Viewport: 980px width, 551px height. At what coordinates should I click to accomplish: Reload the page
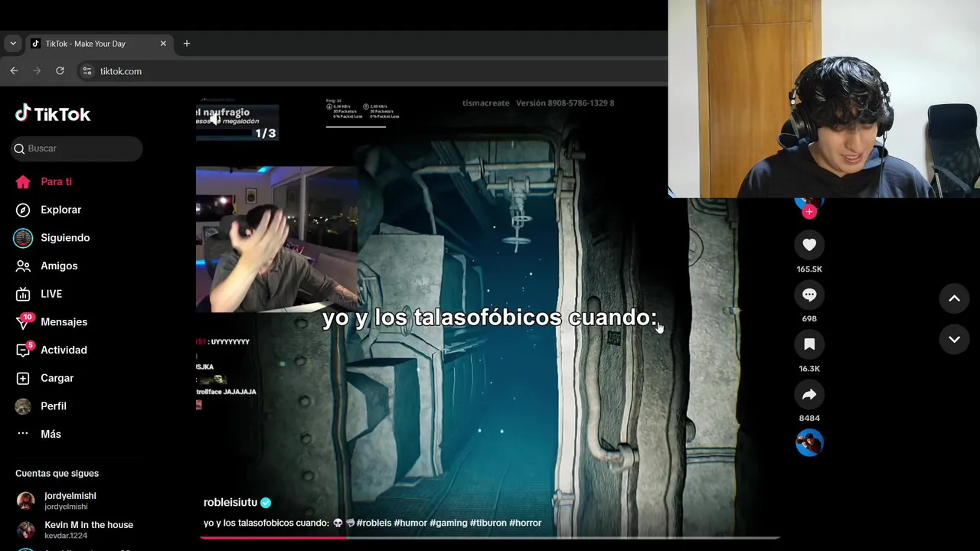tap(60, 70)
